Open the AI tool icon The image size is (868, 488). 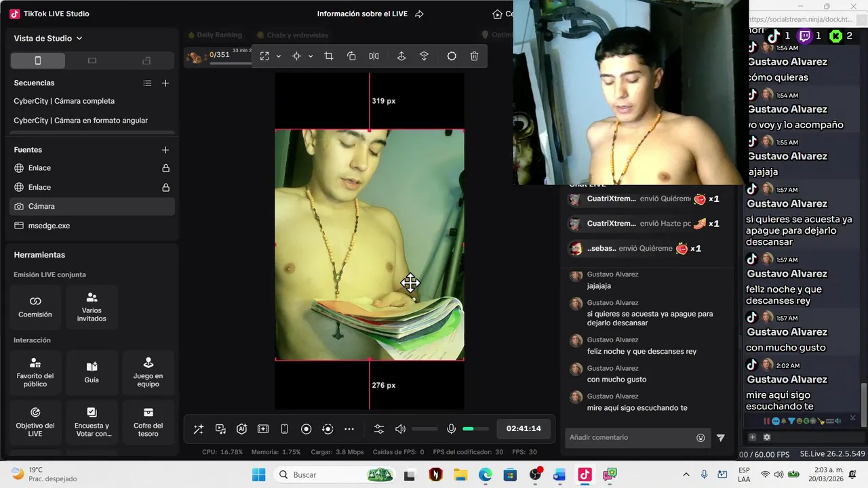pyautogui.click(x=241, y=429)
